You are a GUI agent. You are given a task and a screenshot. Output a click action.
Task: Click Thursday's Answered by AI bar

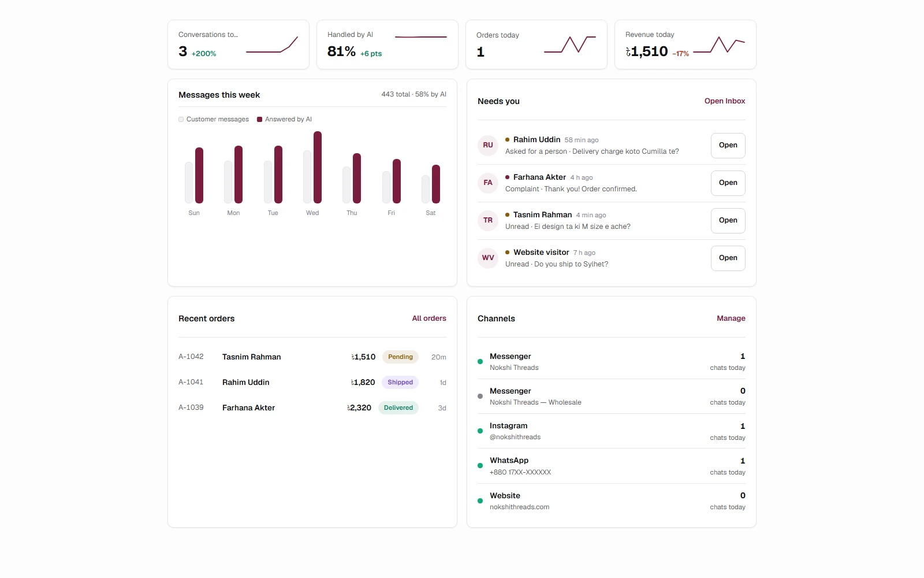(x=357, y=178)
